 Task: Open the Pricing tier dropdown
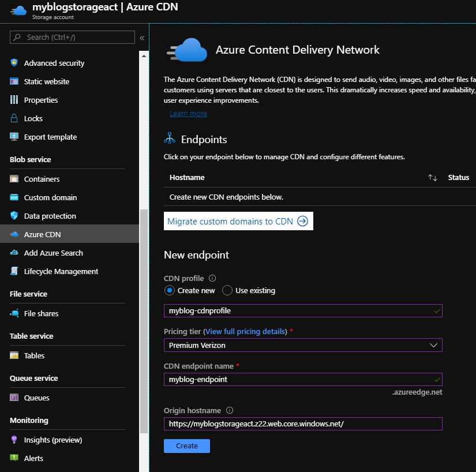point(303,345)
